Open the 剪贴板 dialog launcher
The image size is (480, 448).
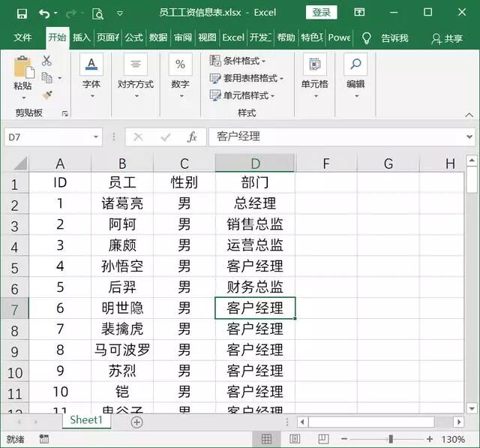[x=65, y=113]
